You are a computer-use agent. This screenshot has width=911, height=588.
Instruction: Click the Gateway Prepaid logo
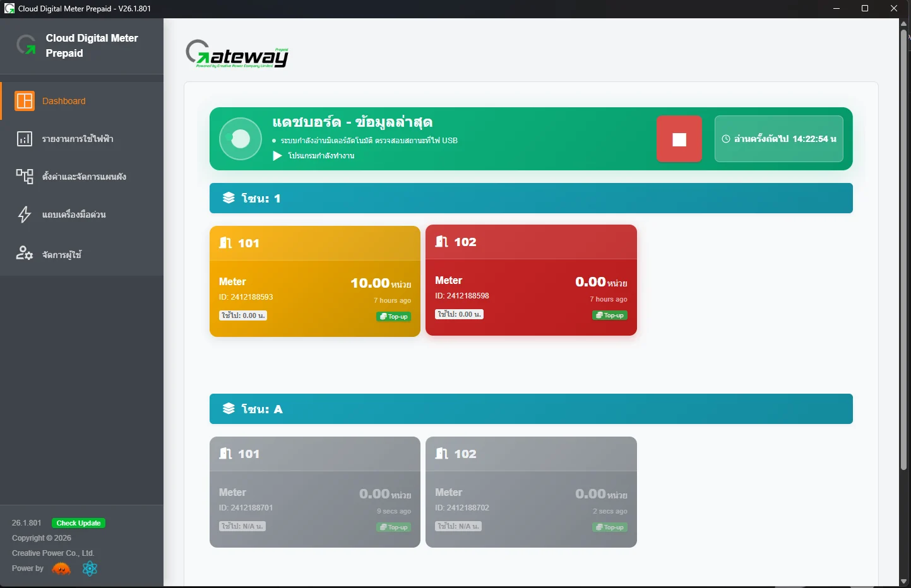[x=237, y=54]
